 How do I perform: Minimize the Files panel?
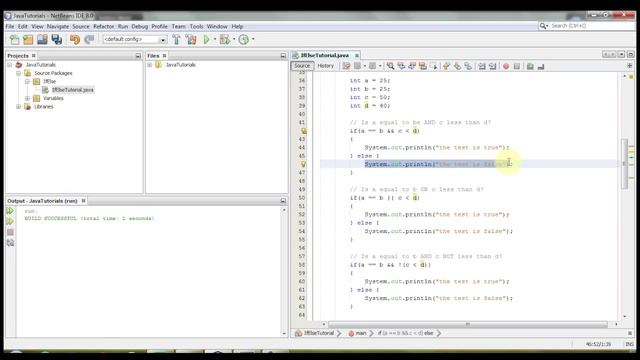point(283,56)
